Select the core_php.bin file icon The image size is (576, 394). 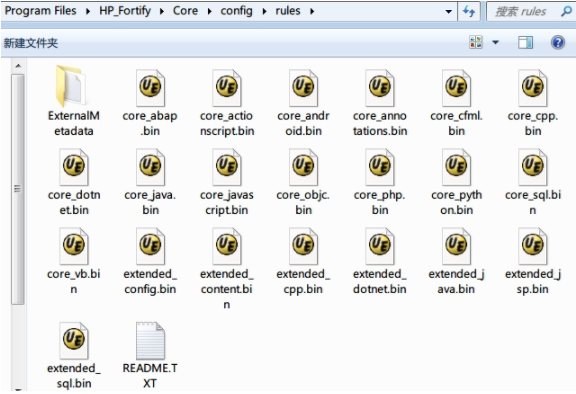(x=379, y=167)
